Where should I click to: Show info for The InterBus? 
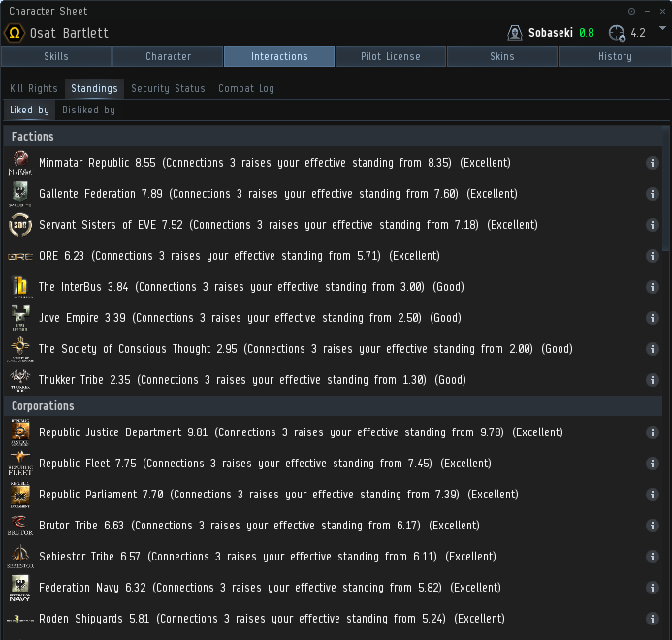(652, 287)
